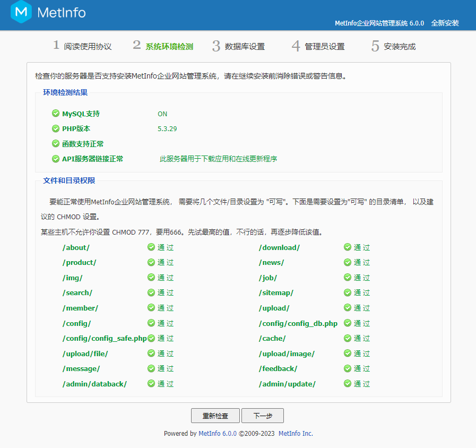Click the /cache/ directory name
This screenshot has width=476, height=448.
point(272,339)
